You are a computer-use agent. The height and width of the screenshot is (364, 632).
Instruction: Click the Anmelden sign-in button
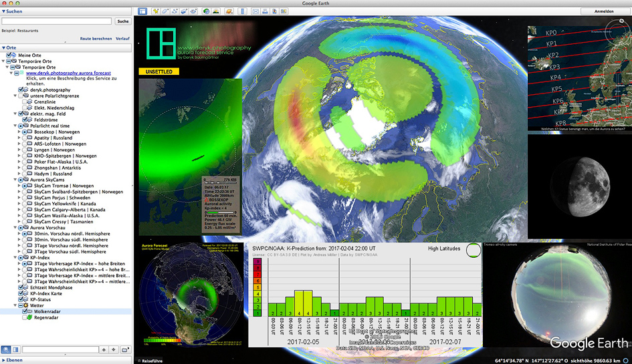[604, 11]
